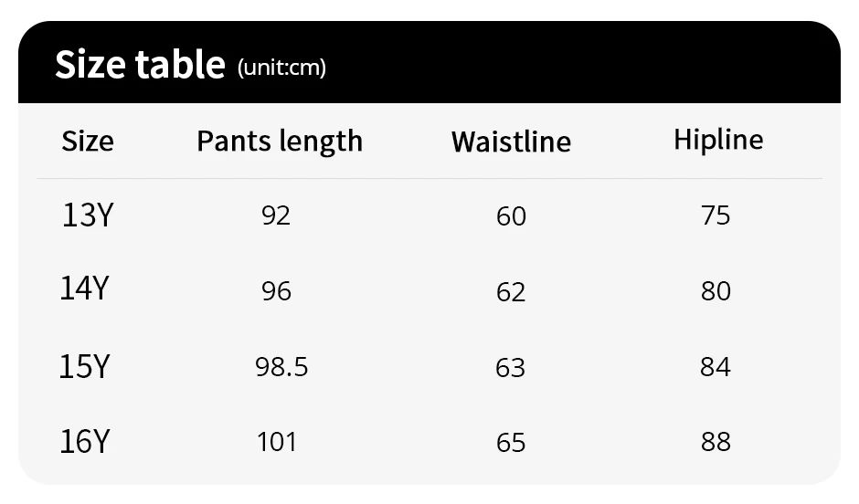Click the 16Y size row label
Screen dimensions: 859x504
[85, 442]
